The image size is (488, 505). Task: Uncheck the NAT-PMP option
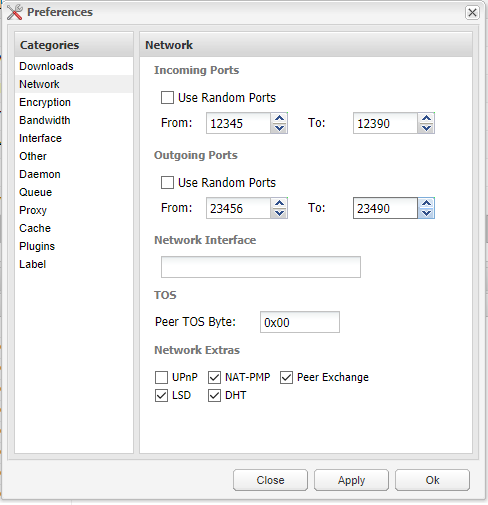click(214, 378)
